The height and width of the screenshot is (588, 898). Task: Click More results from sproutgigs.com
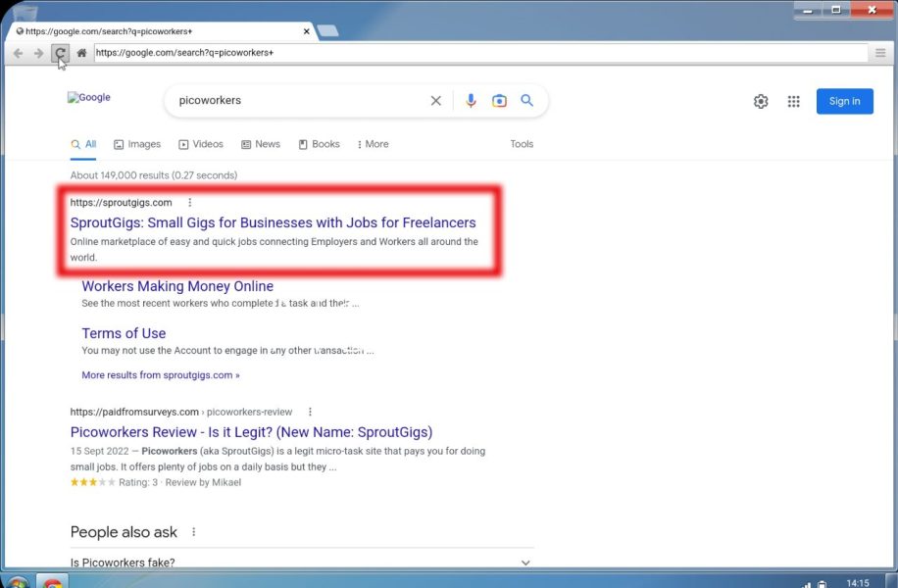(x=161, y=375)
